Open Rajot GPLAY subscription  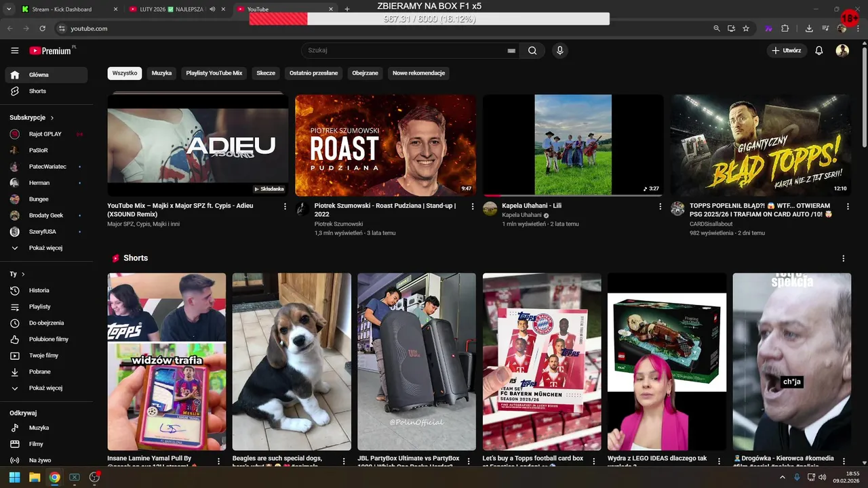click(46, 134)
